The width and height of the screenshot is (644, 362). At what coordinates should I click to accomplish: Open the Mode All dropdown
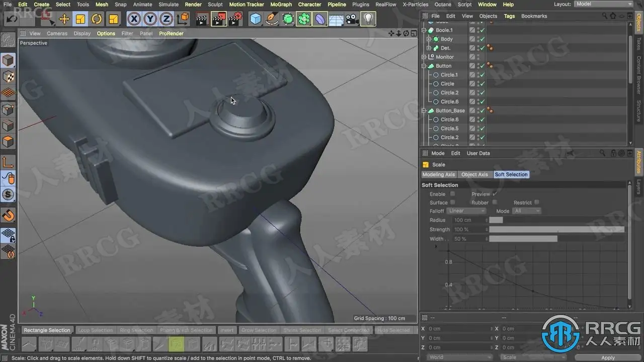point(527,211)
